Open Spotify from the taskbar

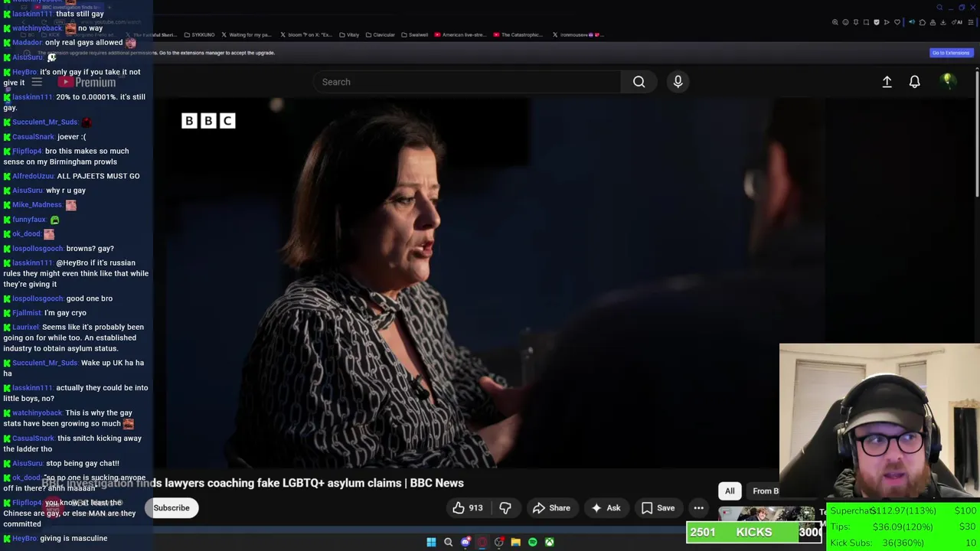click(x=532, y=542)
